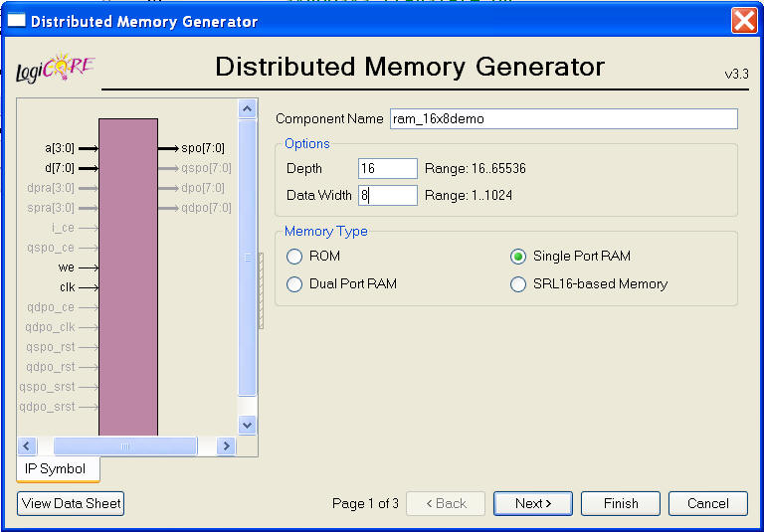This screenshot has height=532, width=764.
Task: Click the qspo_ce port label
Action: pos(51,248)
